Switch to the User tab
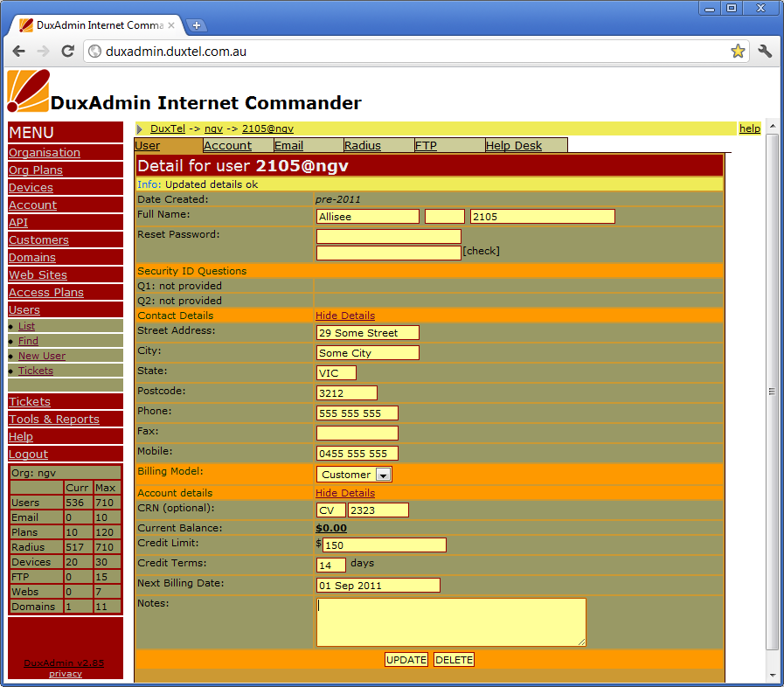Screen dimensions: 784x687 coord(148,145)
